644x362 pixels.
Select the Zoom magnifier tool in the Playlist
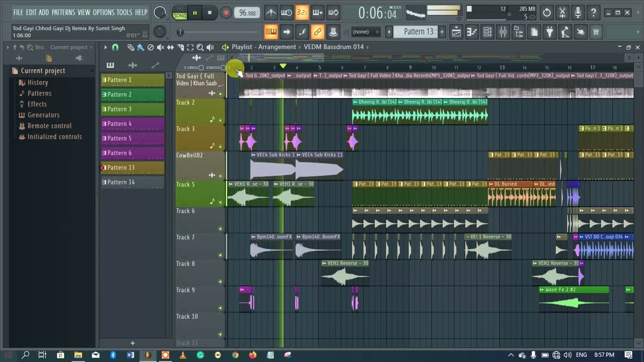(x=200, y=47)
